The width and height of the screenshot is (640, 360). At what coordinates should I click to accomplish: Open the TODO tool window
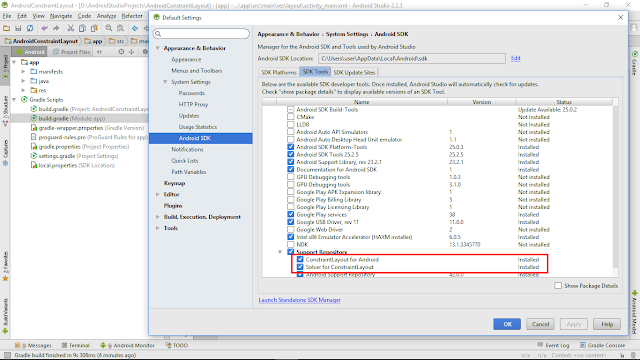click(x=177, y=345)
